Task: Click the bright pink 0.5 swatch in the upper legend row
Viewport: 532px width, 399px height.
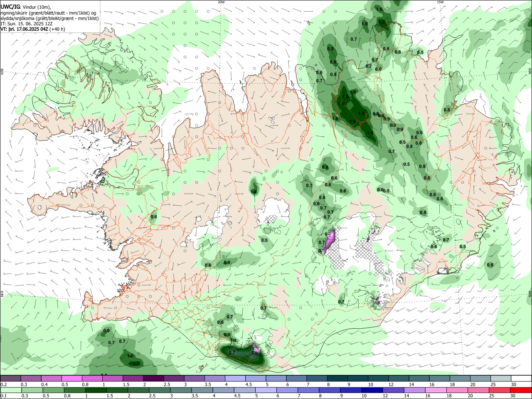Action: pos(71,379)
